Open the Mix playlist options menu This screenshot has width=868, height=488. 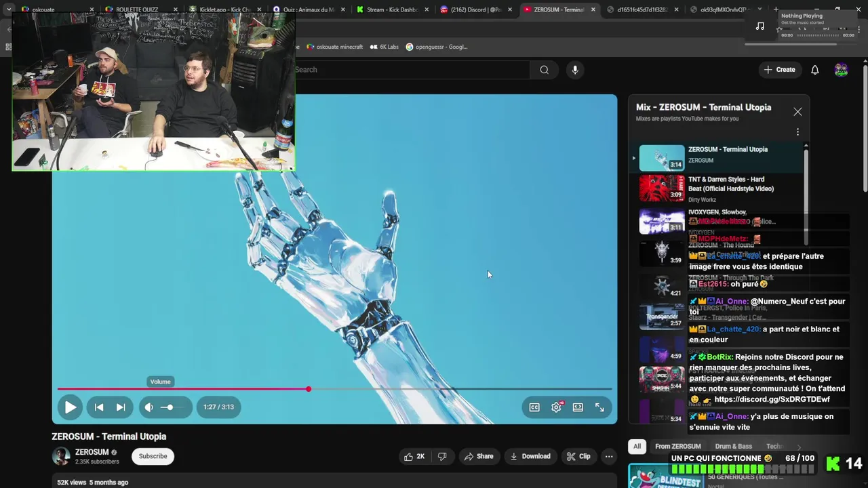click(797, 132)
